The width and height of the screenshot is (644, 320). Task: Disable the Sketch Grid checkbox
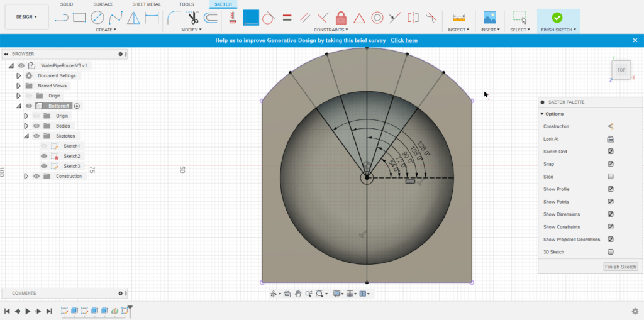click(x=610, y=152)
